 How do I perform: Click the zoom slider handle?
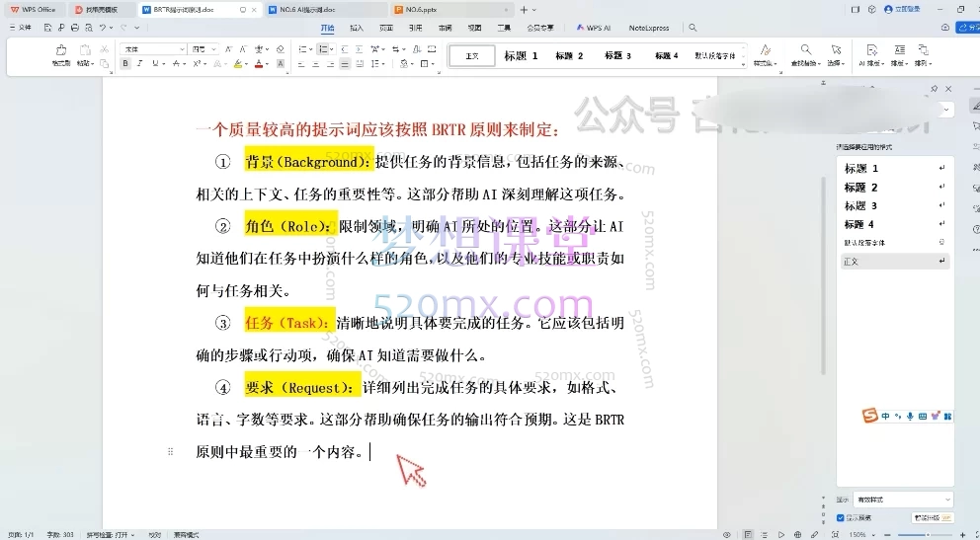click(928, 535)
